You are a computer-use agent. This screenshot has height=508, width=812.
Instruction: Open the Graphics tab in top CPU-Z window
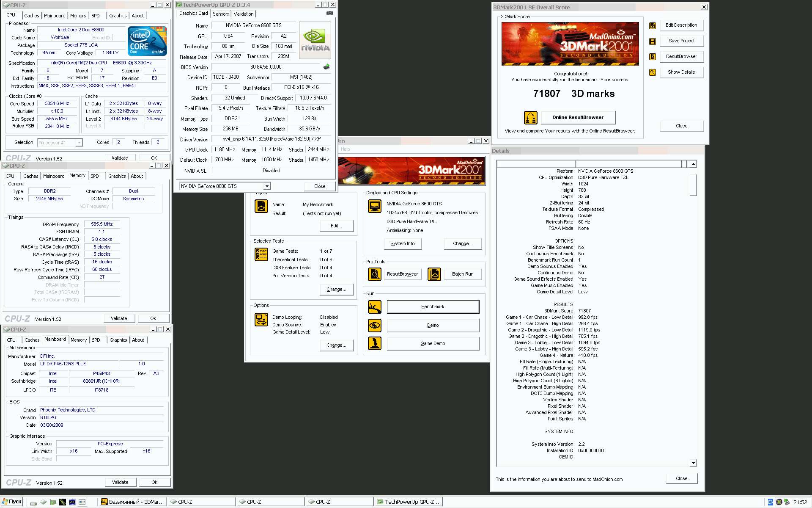pyautogui.click(x=118, y=16)
